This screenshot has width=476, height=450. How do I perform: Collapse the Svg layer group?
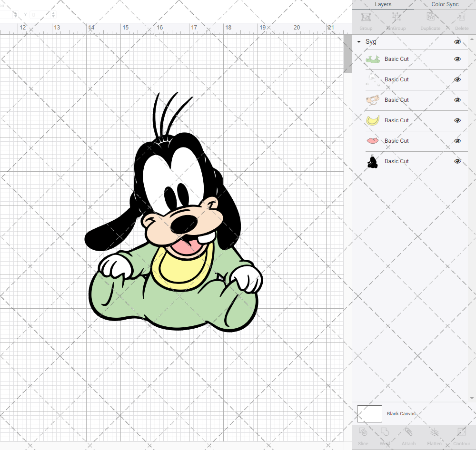(359, 42)
